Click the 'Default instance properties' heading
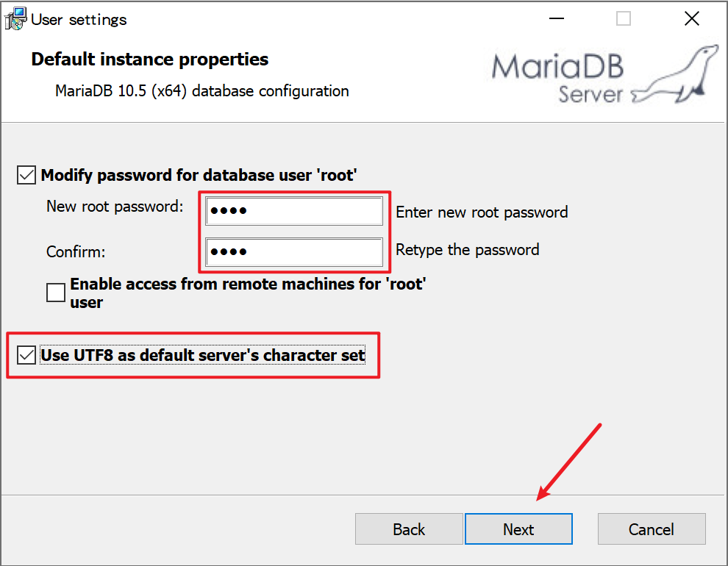The width and height of the screenshot is (728, 566). [149, 60]
